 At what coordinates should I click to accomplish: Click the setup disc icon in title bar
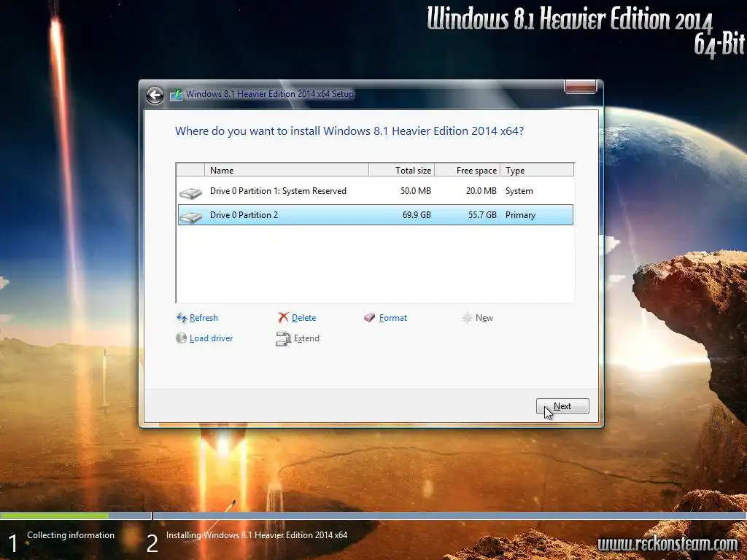pos(177,95)
